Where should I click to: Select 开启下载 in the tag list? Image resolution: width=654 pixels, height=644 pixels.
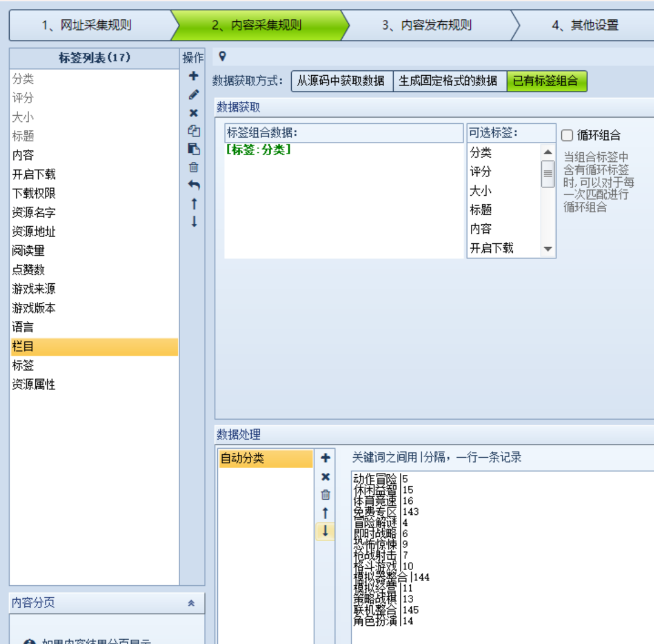click(94, 174)
